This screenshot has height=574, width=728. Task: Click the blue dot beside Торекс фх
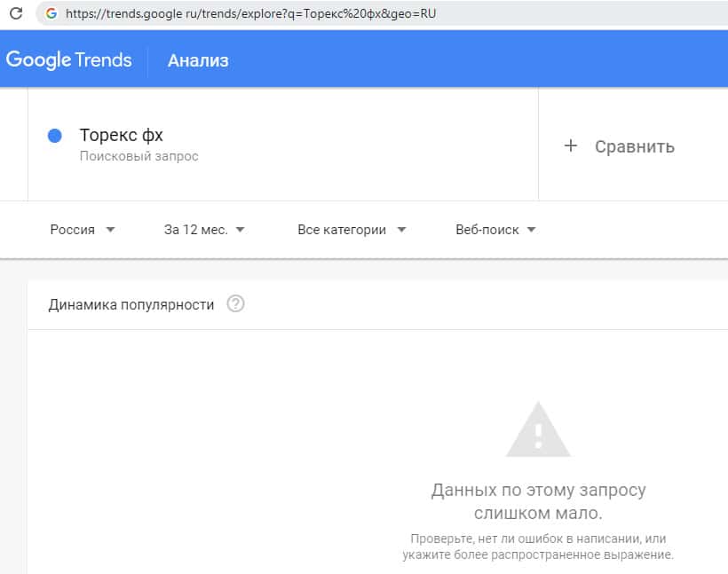[x=55, y=136]
